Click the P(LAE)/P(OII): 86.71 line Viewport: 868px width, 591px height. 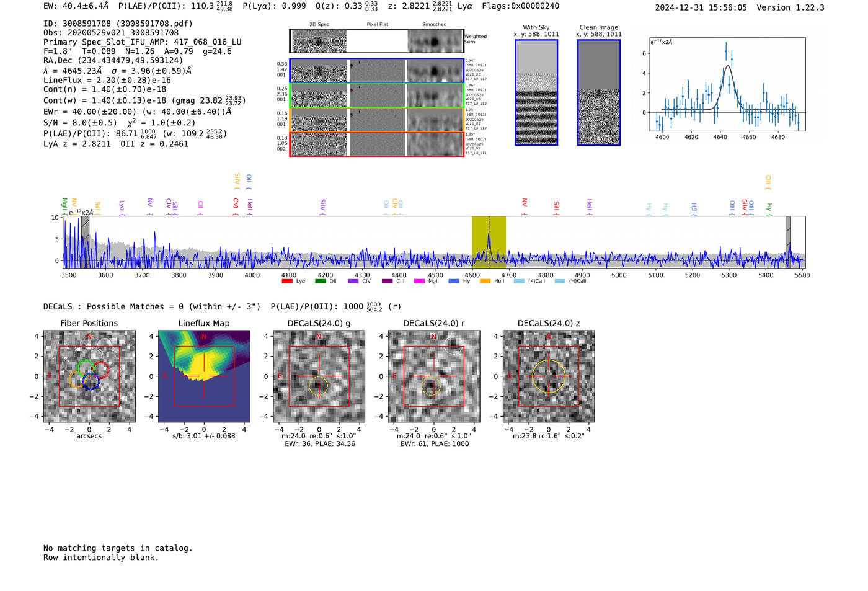135,133
